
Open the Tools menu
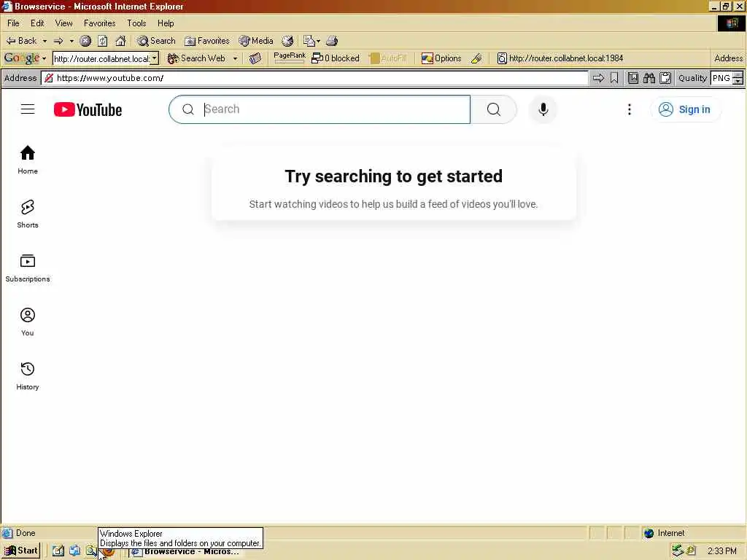pos(136,23)
